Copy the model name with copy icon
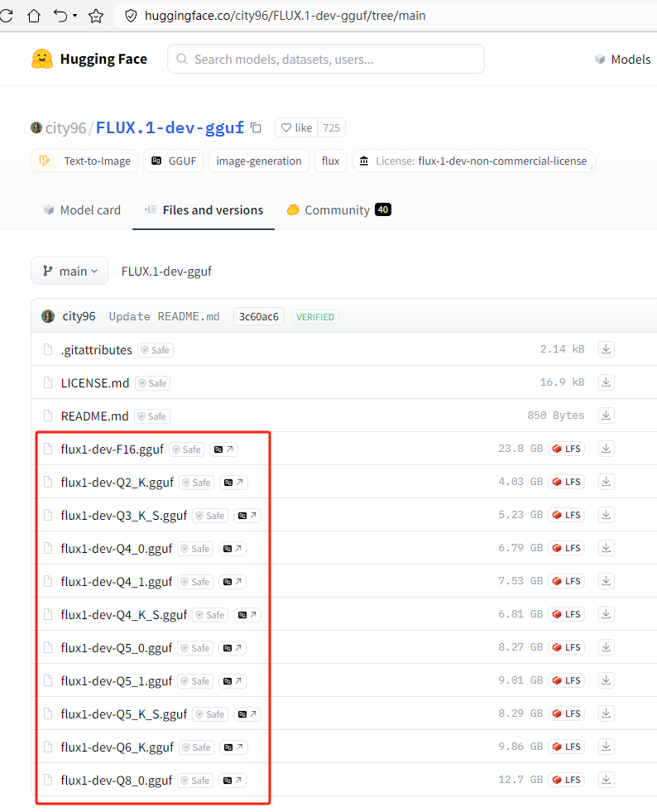657x812 pixels. (256, 127)
